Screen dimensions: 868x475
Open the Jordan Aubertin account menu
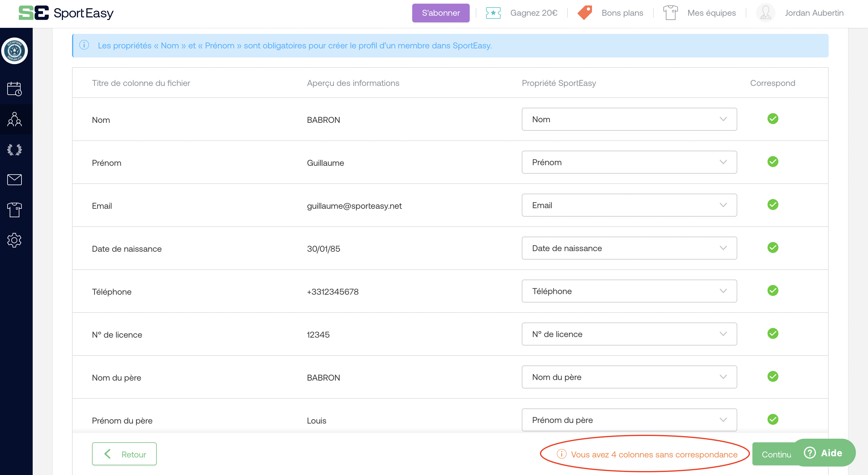click(x=814, y=13)
